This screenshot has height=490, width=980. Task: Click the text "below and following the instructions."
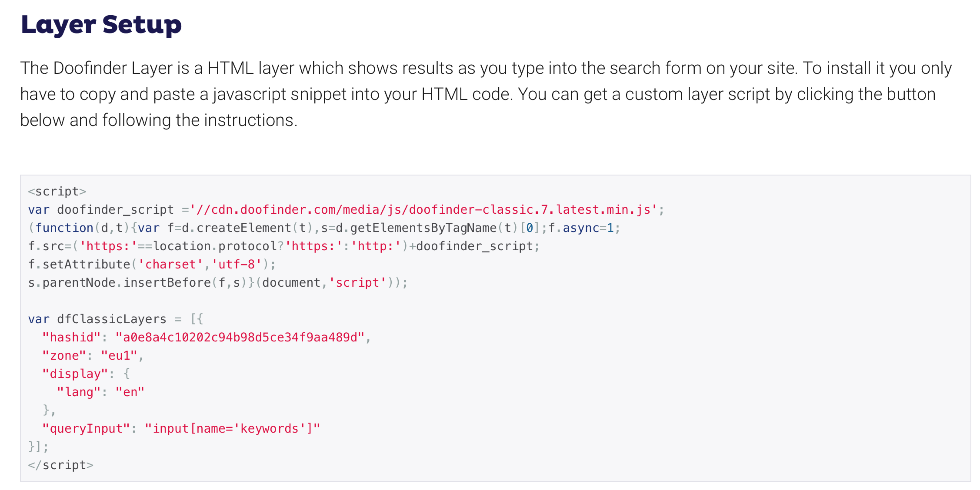[159, 120]
